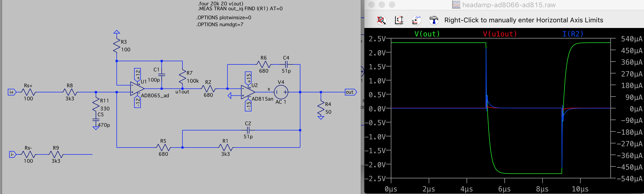Click the zoom full extents magnifier icon
The width and height of the screenshot is (644, 194).
(381, 20)
